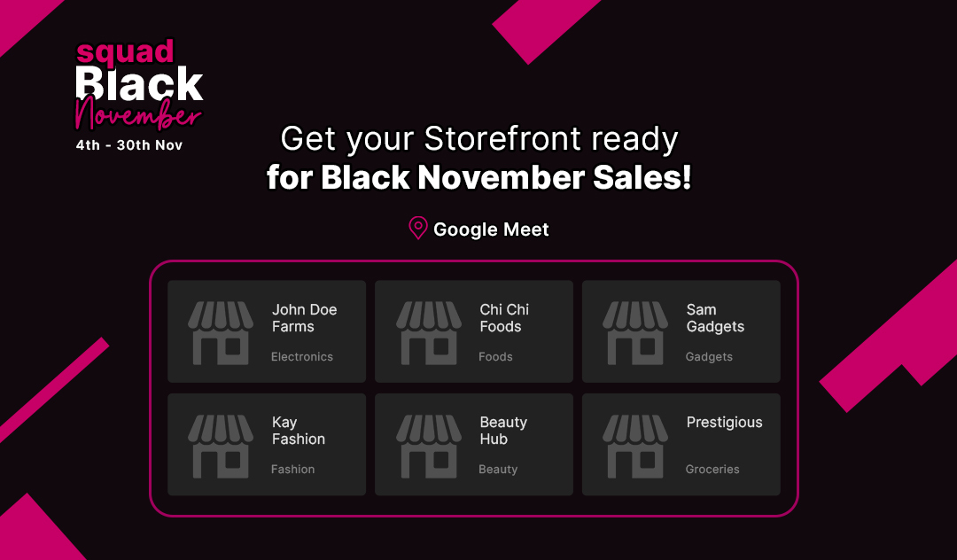
Task: Choose the Beauty Hub store name
Action: click(x=503, y=431)
